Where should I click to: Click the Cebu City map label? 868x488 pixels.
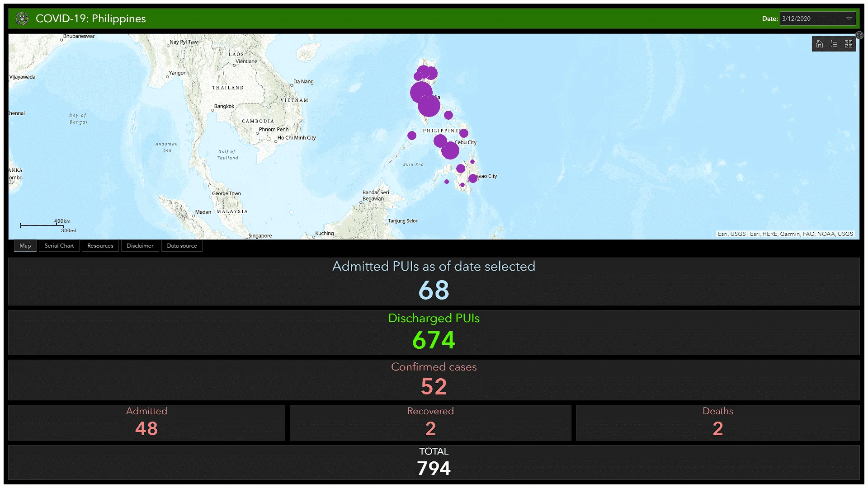click(466, 142)
